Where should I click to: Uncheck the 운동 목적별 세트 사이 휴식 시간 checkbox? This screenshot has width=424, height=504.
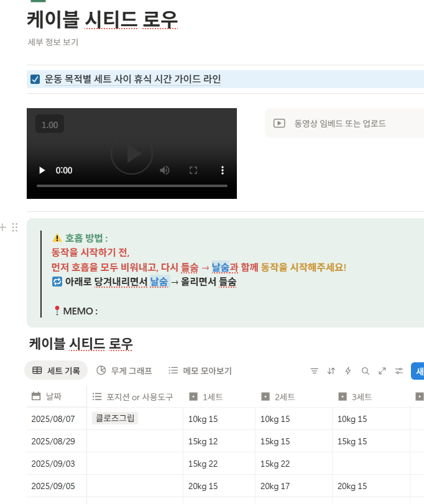click(x=35, y=80)
